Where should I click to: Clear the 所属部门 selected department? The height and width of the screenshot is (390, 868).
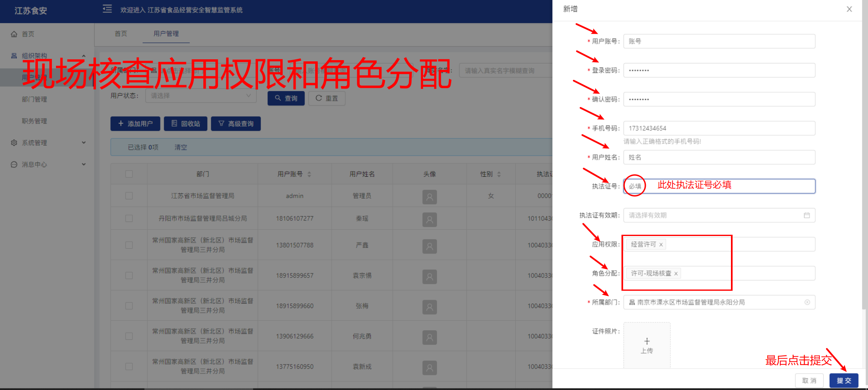pos(807,302)
